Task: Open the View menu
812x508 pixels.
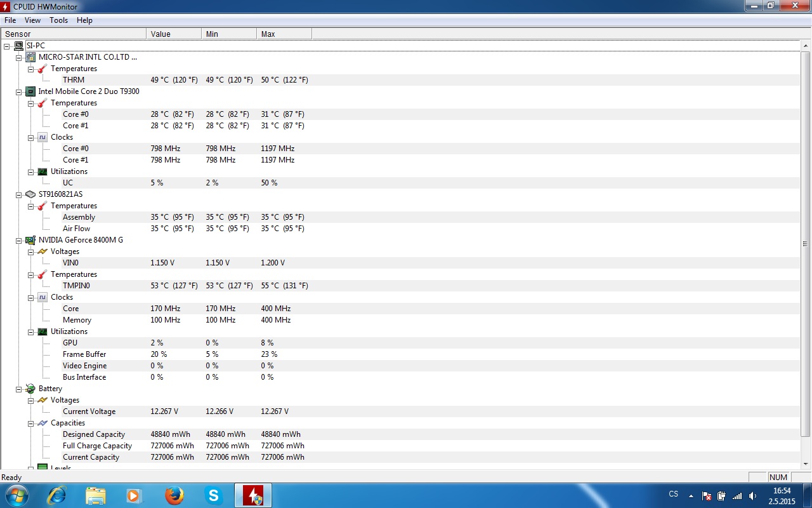Action: [33, 20]
